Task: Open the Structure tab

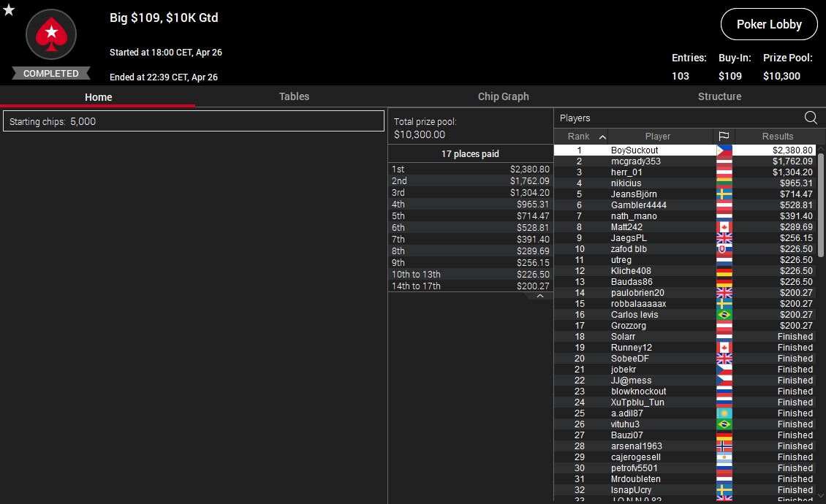Action: pyautogui.click(x=719, y=96)
